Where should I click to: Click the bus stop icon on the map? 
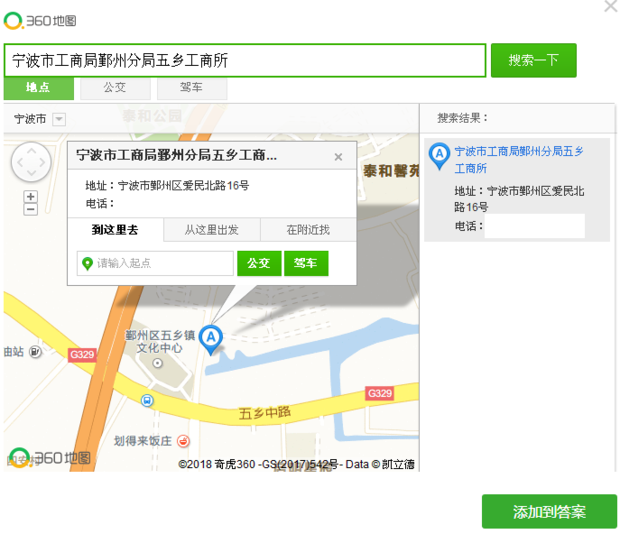coord(147,401)
